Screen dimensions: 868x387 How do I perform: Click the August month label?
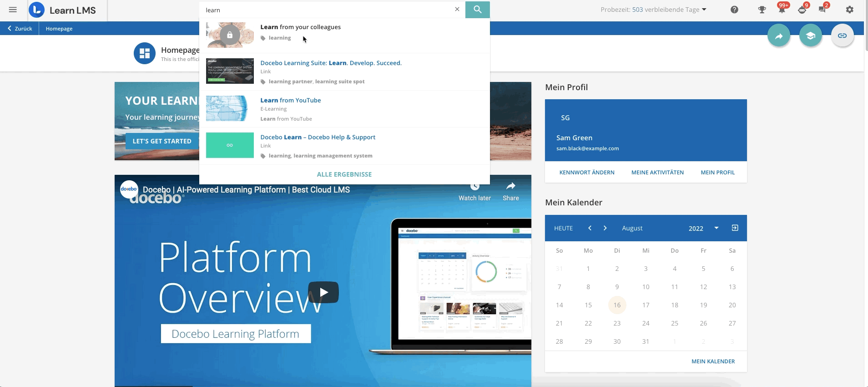tap(632, 228)
